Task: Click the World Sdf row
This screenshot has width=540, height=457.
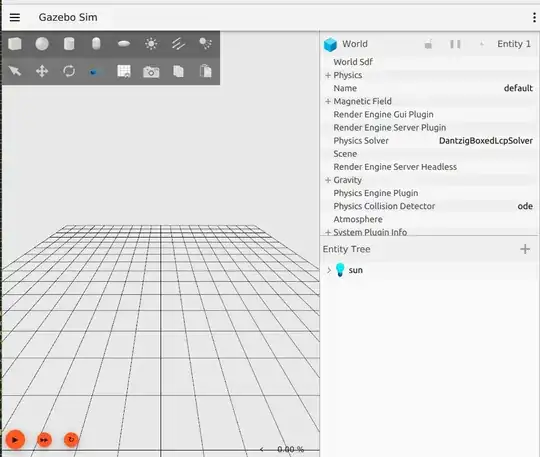Action: (430, 62)
